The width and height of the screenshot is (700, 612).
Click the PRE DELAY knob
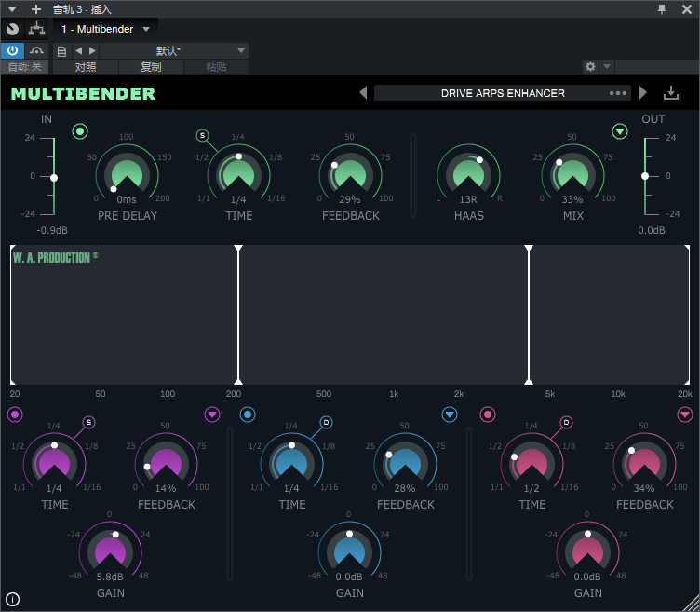tap(127, 175)
